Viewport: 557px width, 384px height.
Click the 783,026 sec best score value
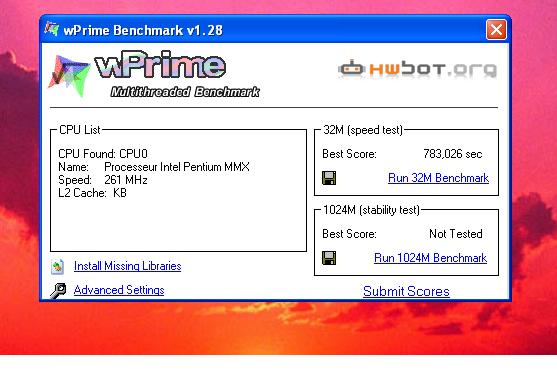tap(453, 154)
